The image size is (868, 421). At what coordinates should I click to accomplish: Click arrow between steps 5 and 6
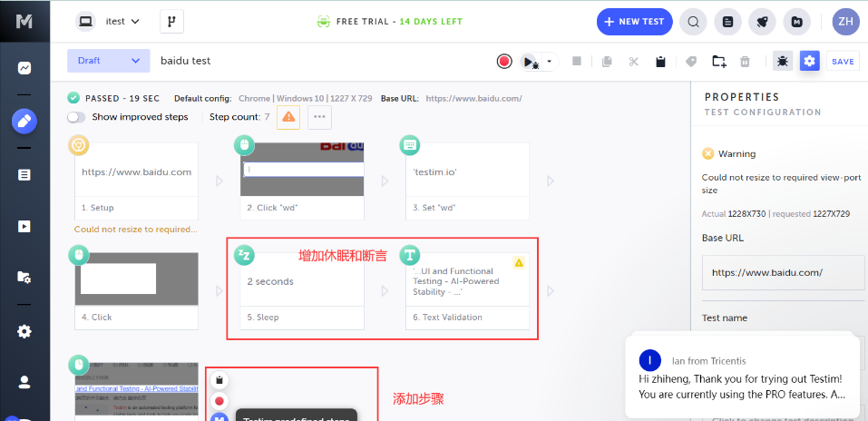coord(385,291)
